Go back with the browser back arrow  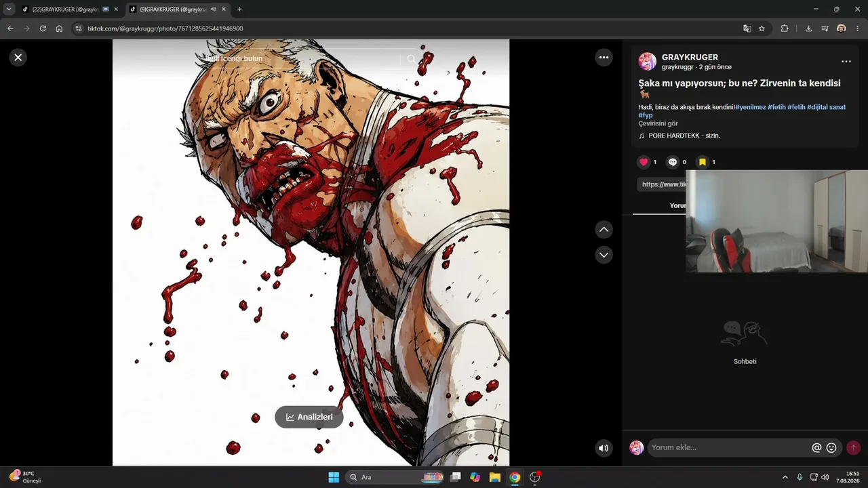click(10, 28)
